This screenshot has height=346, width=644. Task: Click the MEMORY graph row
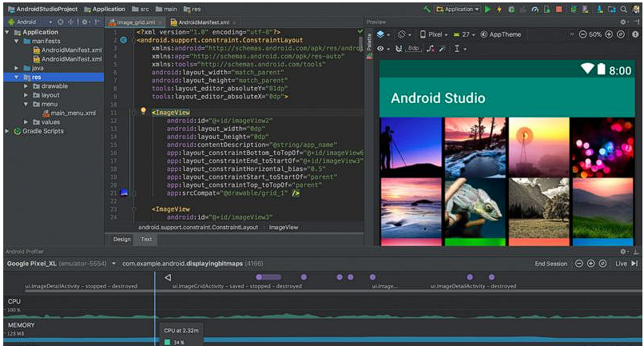tap(322, 332)
